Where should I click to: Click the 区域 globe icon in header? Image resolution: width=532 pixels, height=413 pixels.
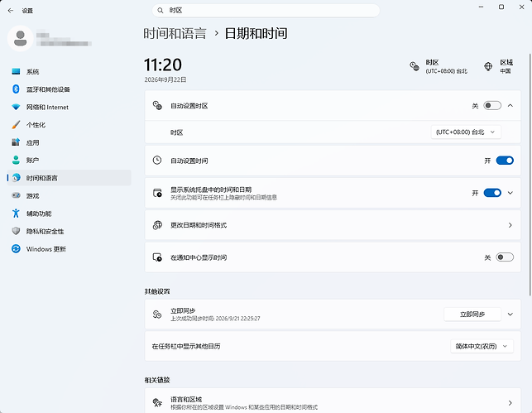(488, 66)
